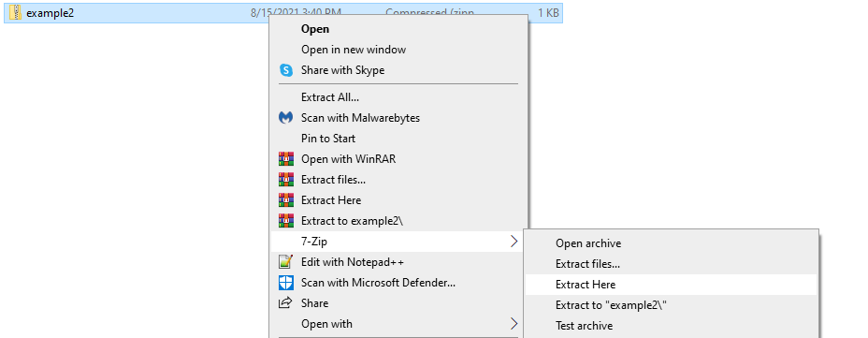The width and height of the screenshot is (868, 338).
Task: Click WinRAR icon beside Open with WinRAR
Action: (285, 159)
